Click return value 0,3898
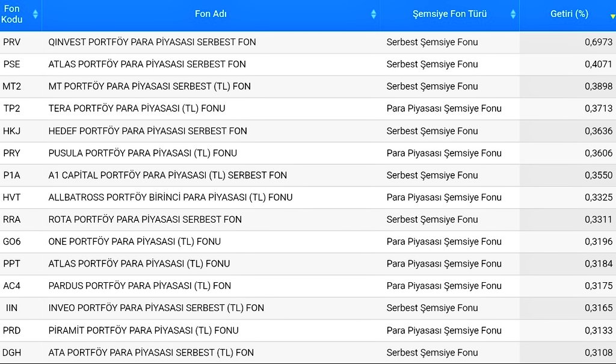Viewport: 616px width, 364px height. (599, 86)
